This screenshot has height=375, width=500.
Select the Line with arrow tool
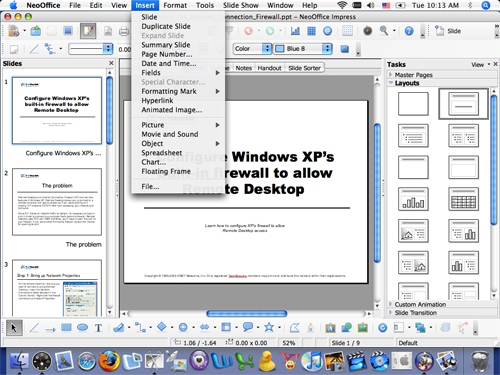click(50, 329)
